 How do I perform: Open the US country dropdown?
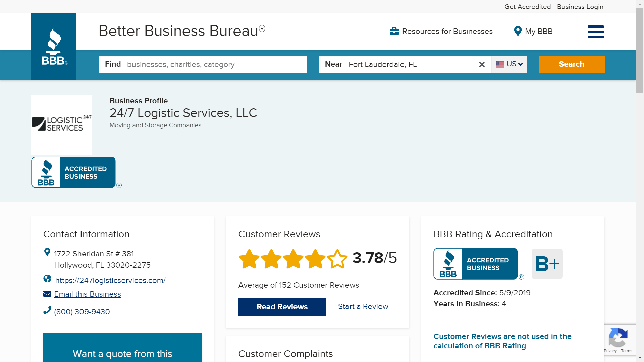click(x=509, y=64)
